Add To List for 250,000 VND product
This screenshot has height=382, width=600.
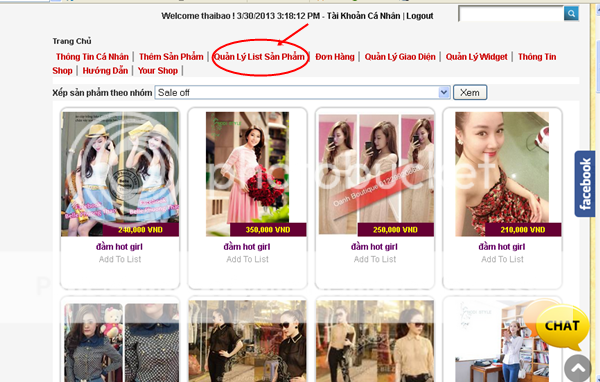(x=375, y=259)
